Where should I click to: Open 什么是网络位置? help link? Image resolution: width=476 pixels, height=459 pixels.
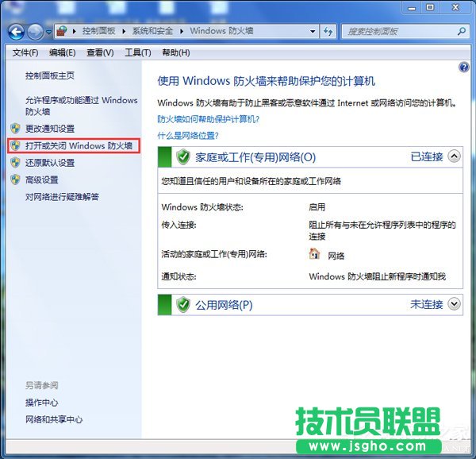(x=188, y=136)
